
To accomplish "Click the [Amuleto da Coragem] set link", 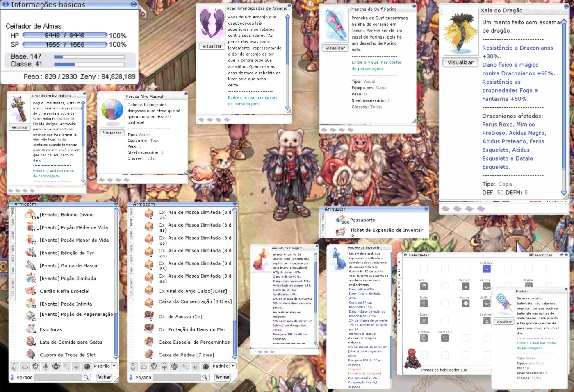I will click(365, 374).
